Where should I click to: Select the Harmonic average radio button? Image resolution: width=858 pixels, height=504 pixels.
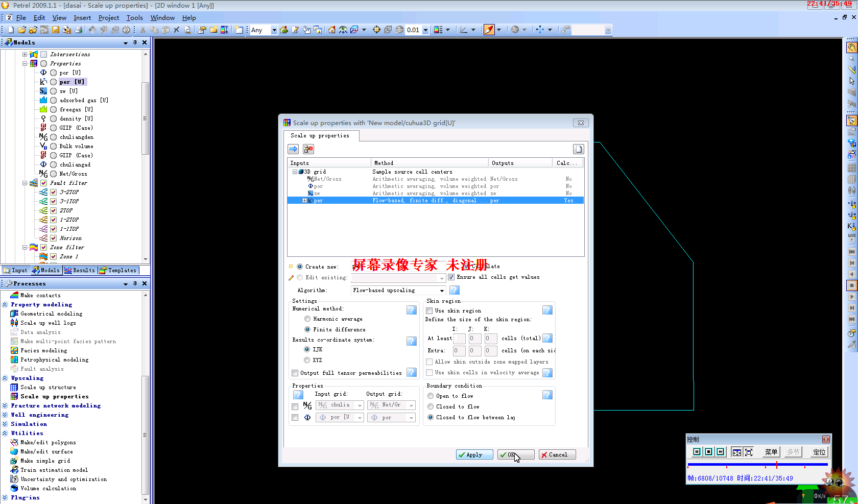[x=307, y=319]
